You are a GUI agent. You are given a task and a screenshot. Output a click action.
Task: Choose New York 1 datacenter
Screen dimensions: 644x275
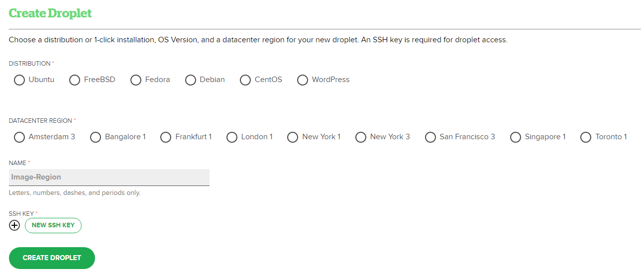(293, 137)
